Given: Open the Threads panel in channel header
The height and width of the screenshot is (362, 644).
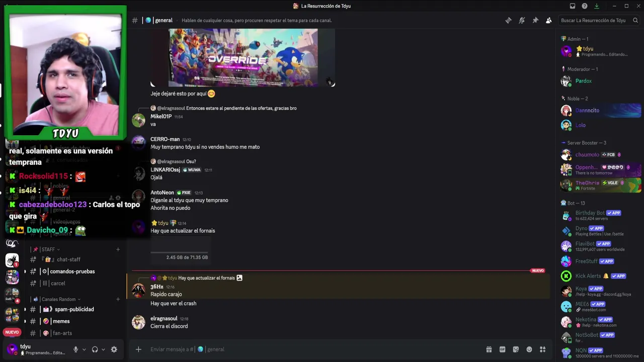Looking at the screenshot, I should click(508, 20).
